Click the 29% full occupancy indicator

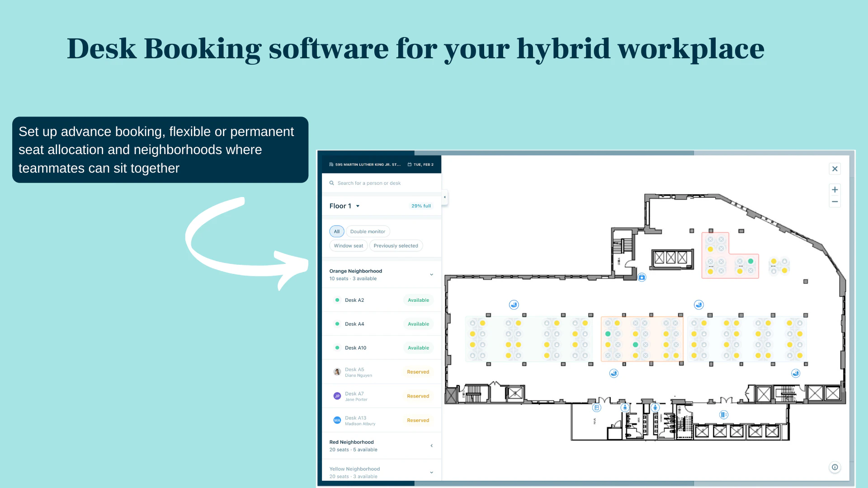(x=420, y=206)
